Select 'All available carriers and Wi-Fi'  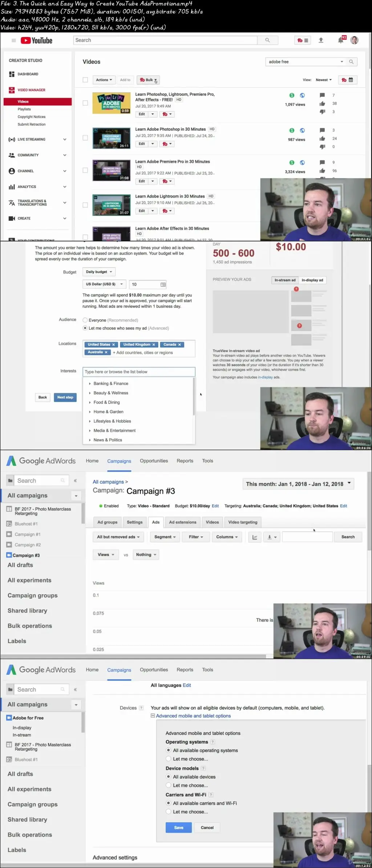[168, 803]
